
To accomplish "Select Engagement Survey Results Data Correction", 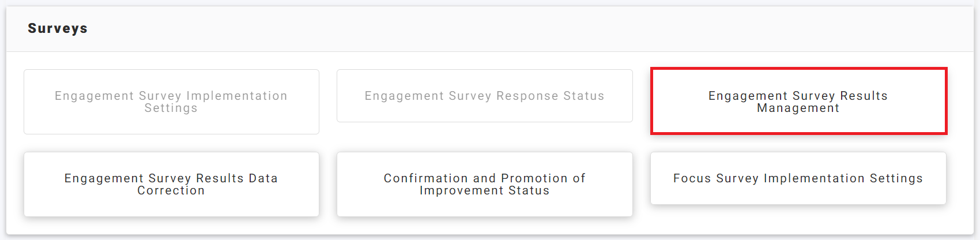I will tap(171, 184).
